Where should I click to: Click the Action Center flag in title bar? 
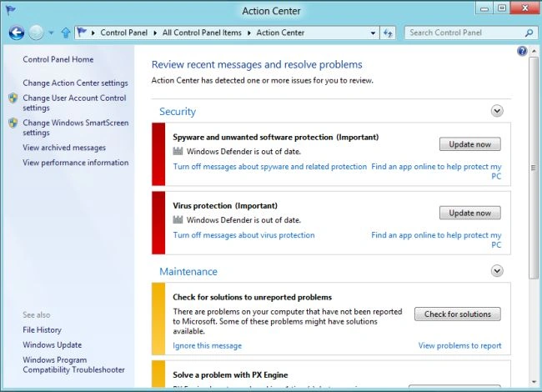pos(10,10)
